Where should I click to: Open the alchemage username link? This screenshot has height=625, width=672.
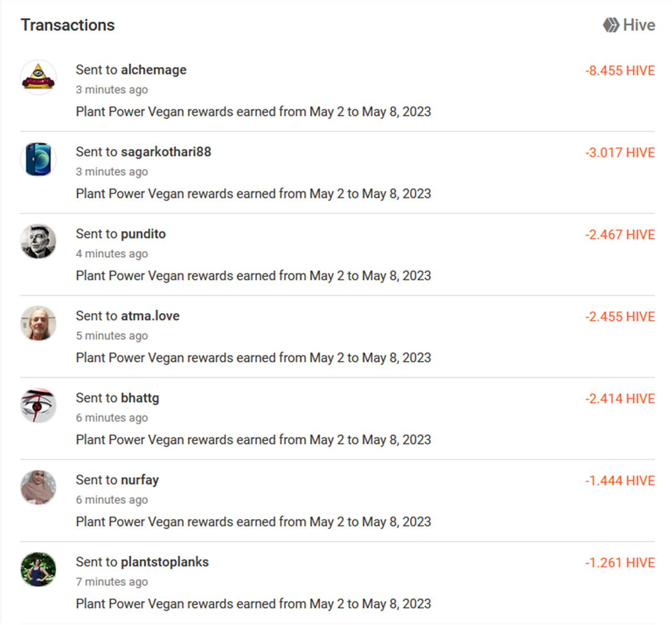coord(153,70)
